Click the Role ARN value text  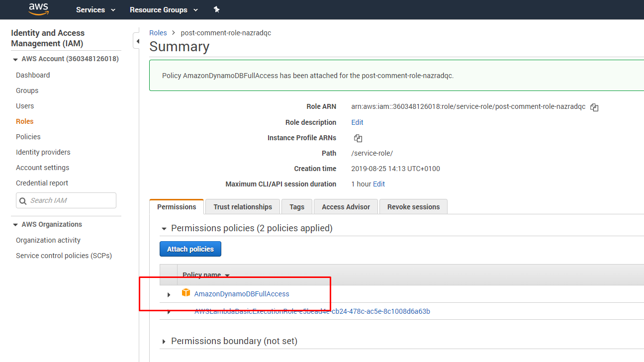click(x=468, y=106)
